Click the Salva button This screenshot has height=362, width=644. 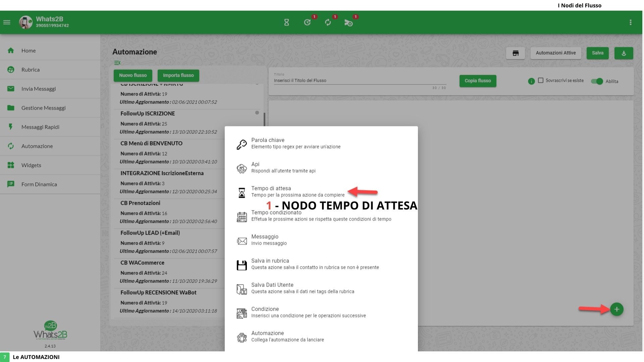click(x=598, y=53)
